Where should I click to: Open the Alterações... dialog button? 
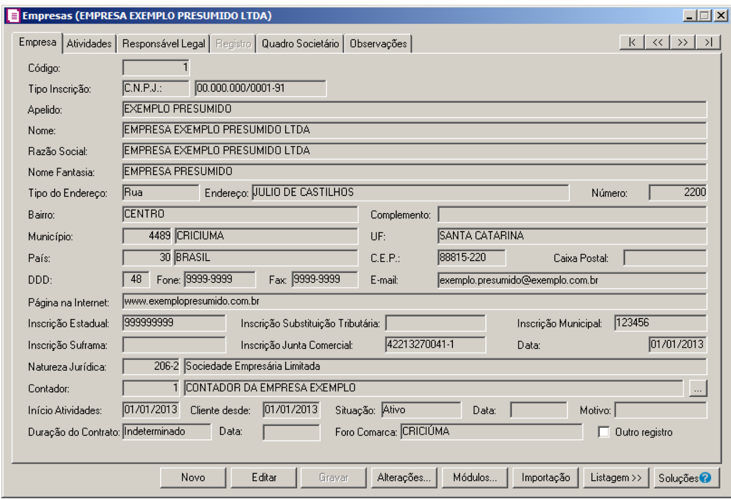coord(404,478)
